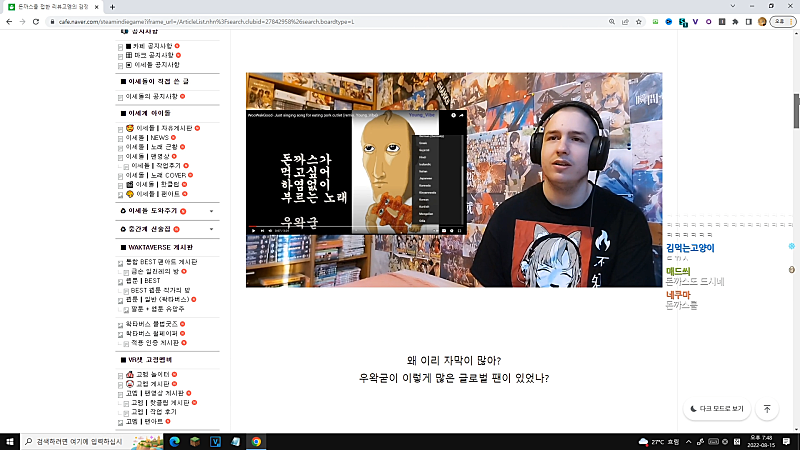Enable 다크 모드로 보기 dark mode
This screenshot has height=450, width=800.
717,409
